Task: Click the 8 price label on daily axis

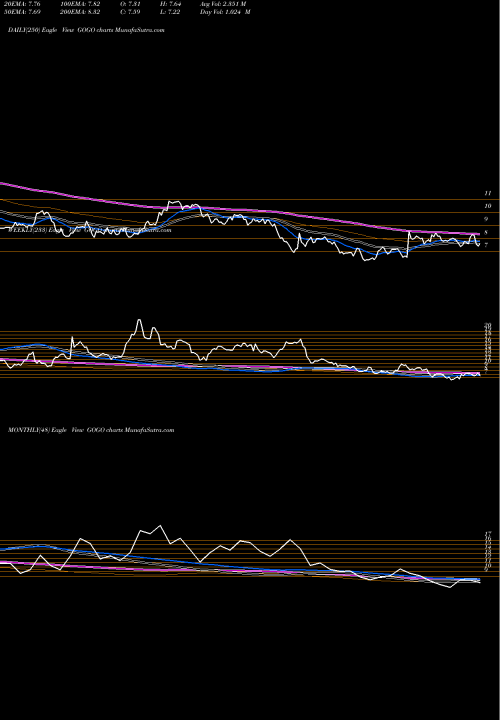Action: 486,233
